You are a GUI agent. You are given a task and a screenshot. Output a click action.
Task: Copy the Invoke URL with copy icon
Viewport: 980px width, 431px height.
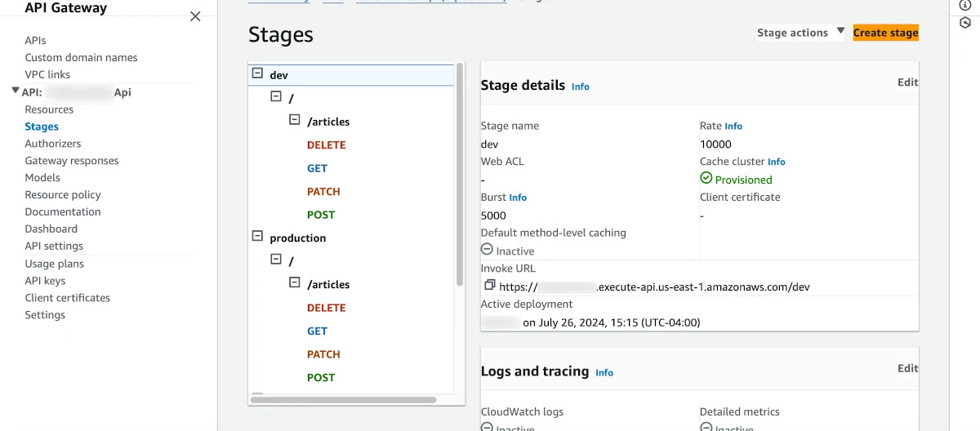click(x=490, y=286)
